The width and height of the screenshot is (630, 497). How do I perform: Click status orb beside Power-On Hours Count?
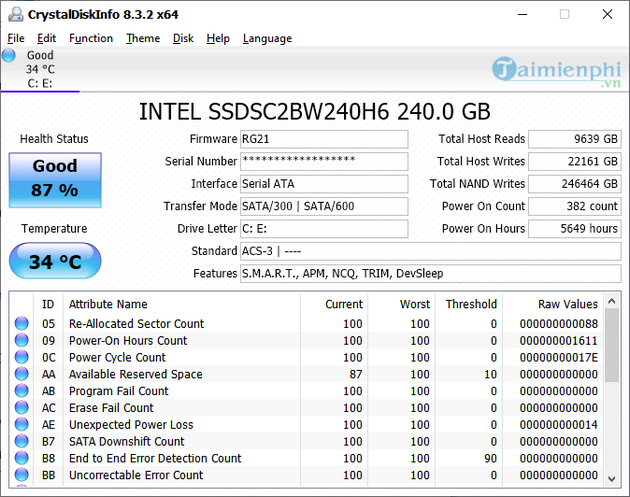click(22, 341)
